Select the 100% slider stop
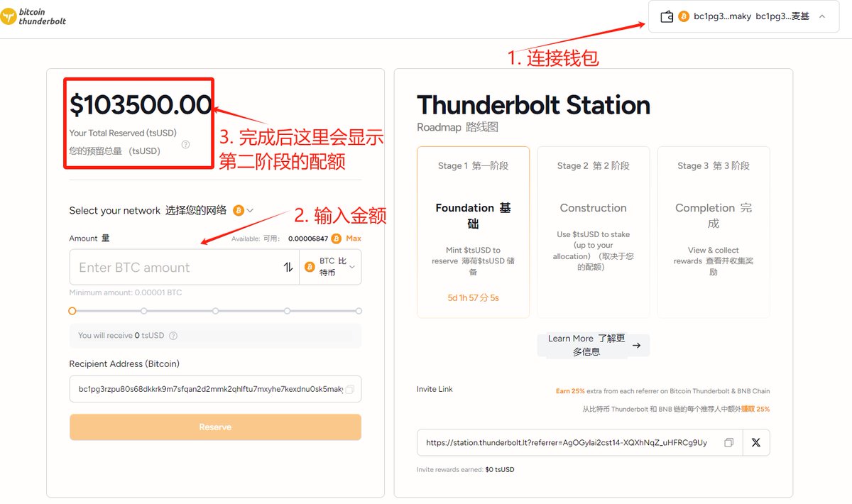Screen dimensions: 852x504 [359, 311]
